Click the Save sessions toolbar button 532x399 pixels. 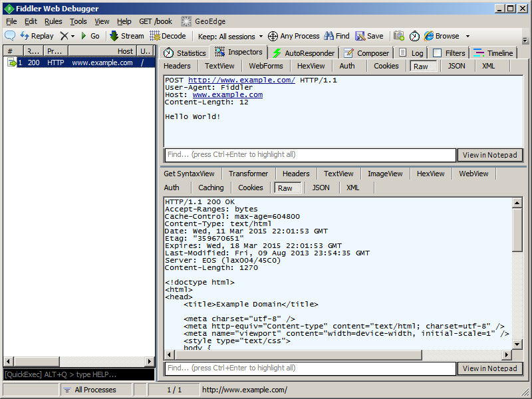[x=369, y=36]
